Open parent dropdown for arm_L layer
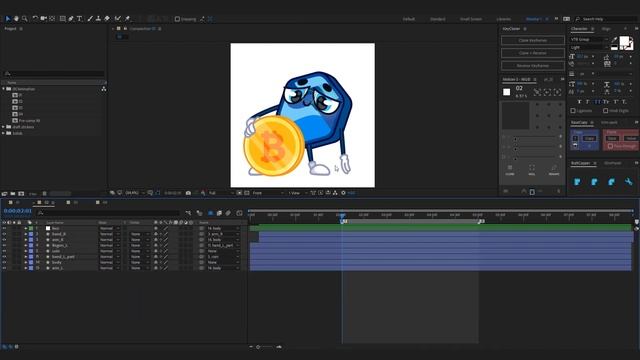This screenshot has width=640, height=360. point(223,268)
